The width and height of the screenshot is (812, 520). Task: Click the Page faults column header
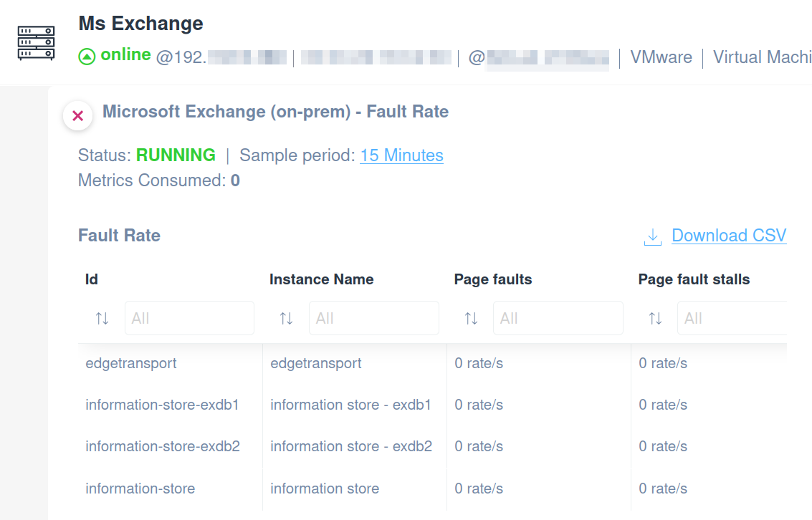coord(493,279)
